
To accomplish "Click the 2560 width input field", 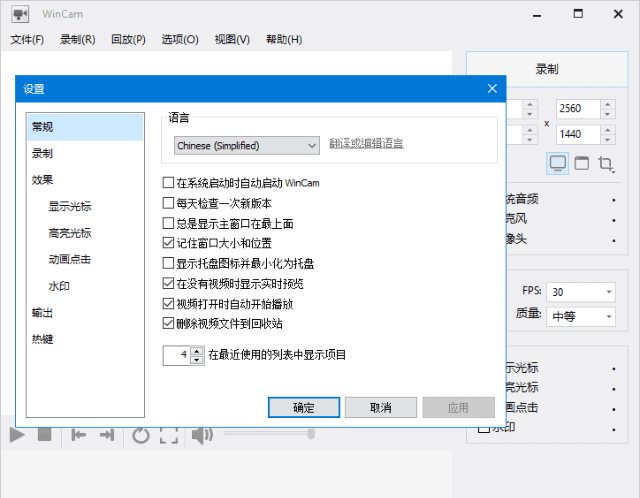I will click(578, 109).
